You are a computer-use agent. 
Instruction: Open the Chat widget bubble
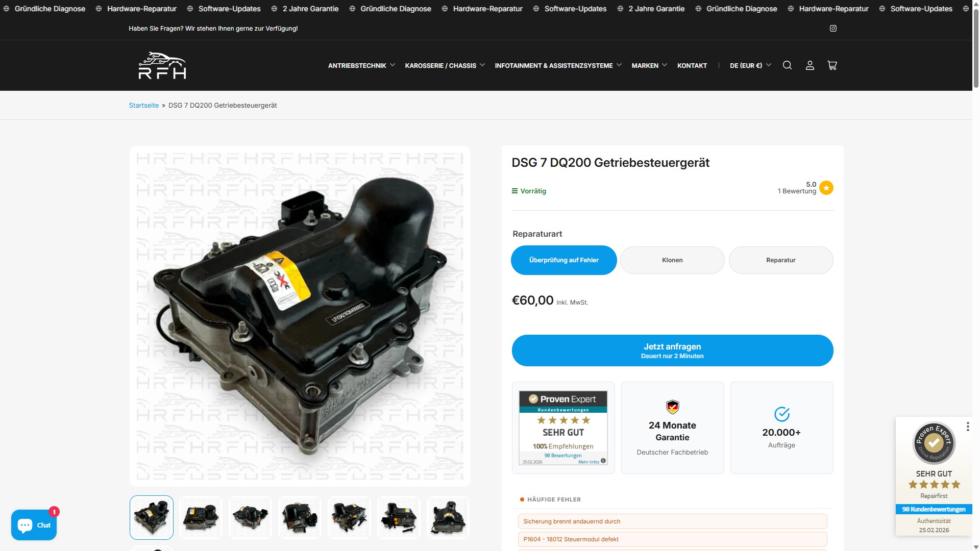coord(34,525)
